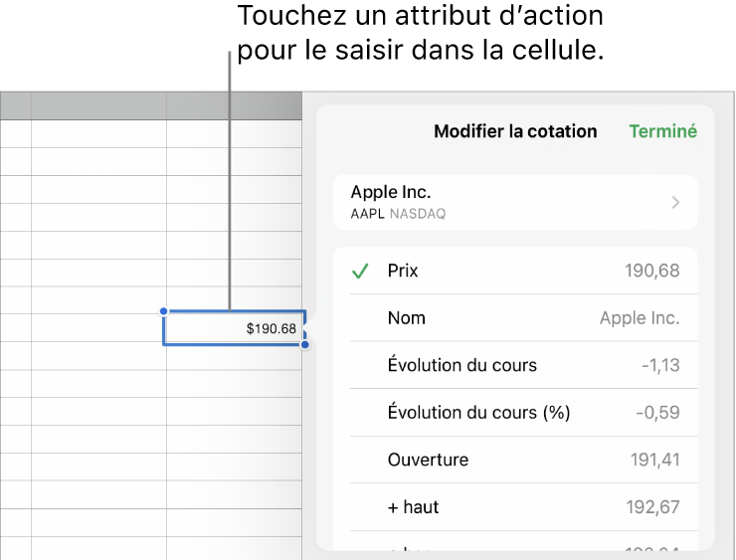Click bottom-right selection handle of cell
This screenshot has width=736, height=560.
tap(305, 345)
